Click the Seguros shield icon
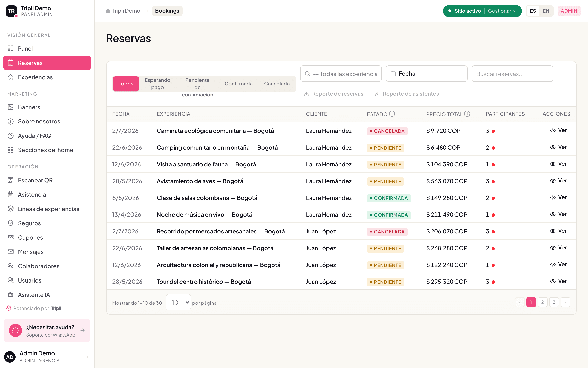 click(10, 223)
